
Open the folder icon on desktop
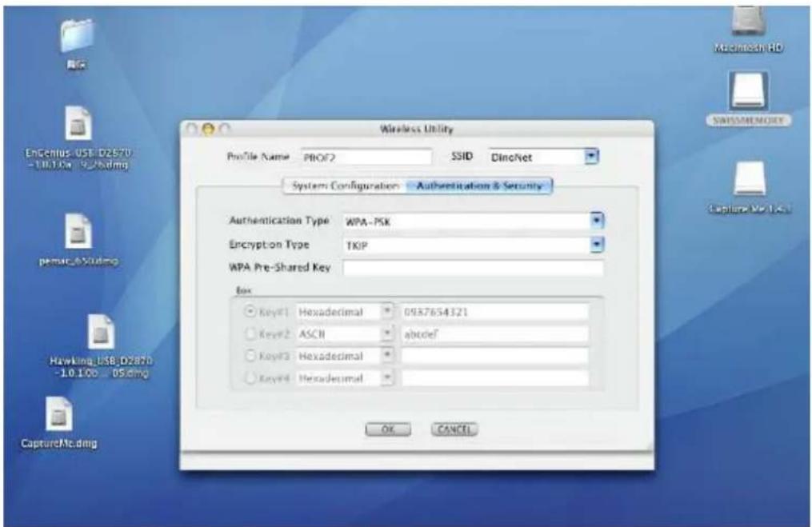pos(77,35)
